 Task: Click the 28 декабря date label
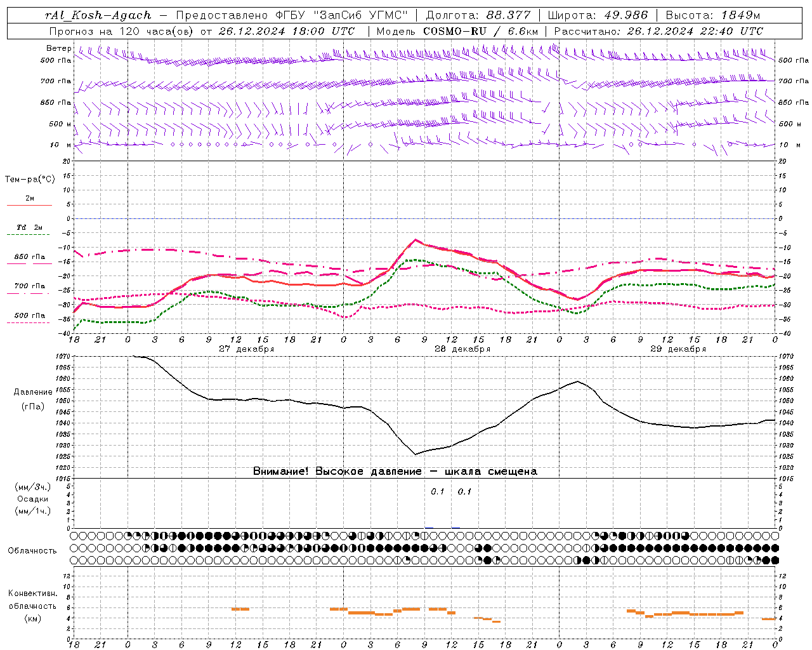coord(462,349)
